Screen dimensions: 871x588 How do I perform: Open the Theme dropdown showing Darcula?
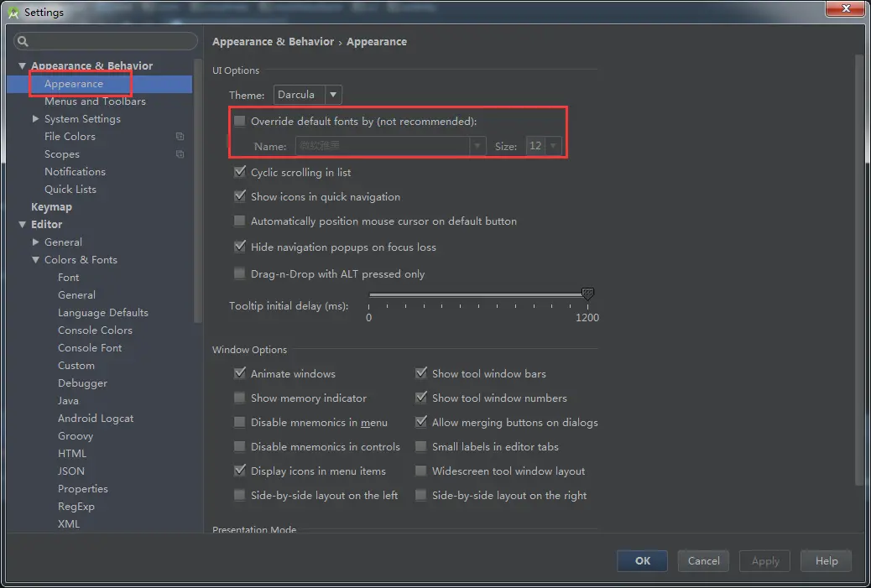[307, 95]
